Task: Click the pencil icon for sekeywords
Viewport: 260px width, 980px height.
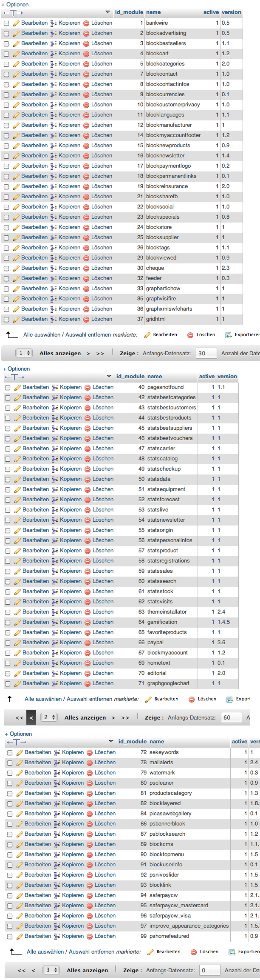Action: (x=20, y=752)
